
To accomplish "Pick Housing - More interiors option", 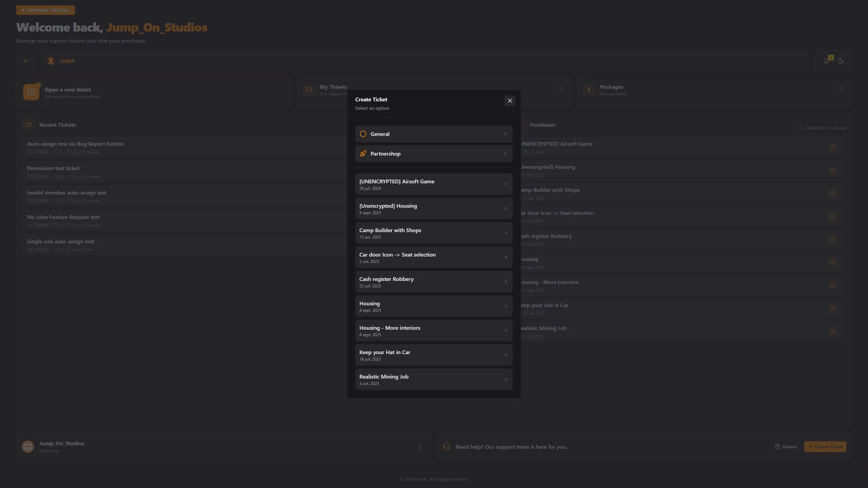I will [x=434, y=330].
